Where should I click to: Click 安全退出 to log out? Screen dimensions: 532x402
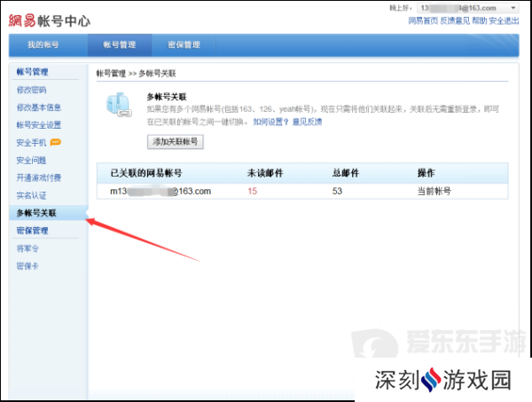pos(504,20)
